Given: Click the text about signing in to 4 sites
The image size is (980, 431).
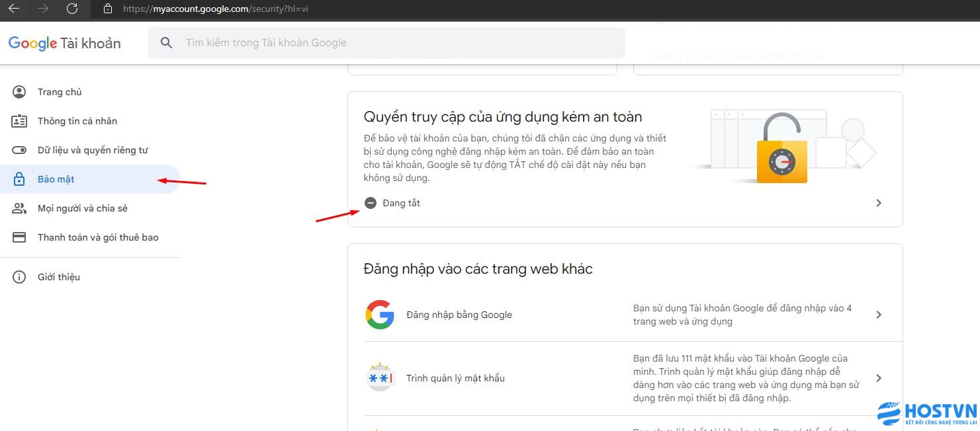Looking at the screenshot, I should click(742, 315).
